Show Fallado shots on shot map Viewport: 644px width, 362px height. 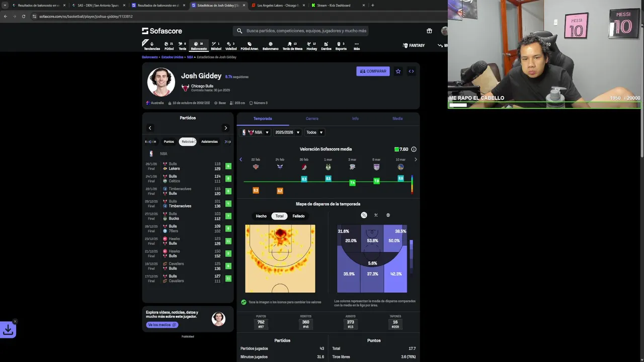pyautogui.click(x=298, y=216)
